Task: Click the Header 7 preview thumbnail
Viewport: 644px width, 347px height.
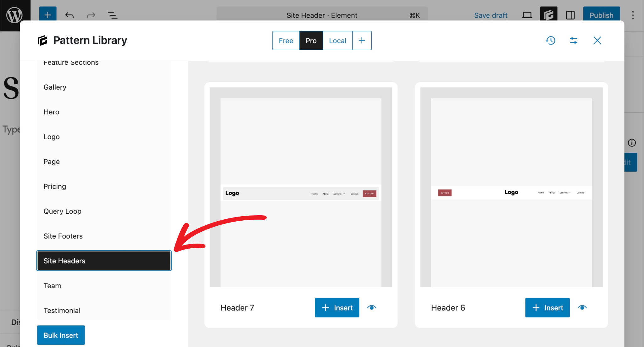Action: (x=301, y=187)
